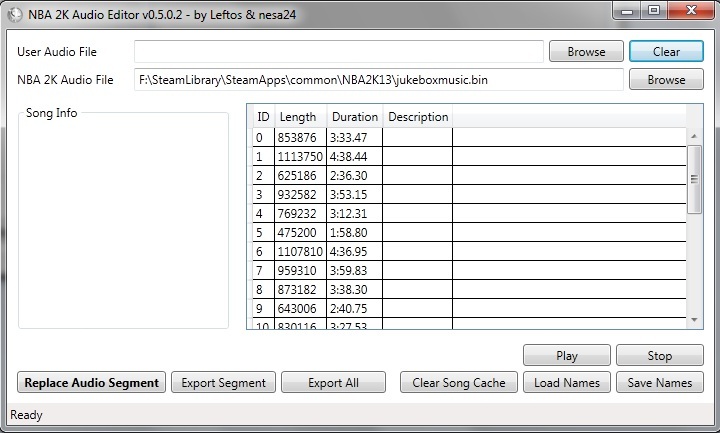Select length cell 853876

click(x=300, y=137)
